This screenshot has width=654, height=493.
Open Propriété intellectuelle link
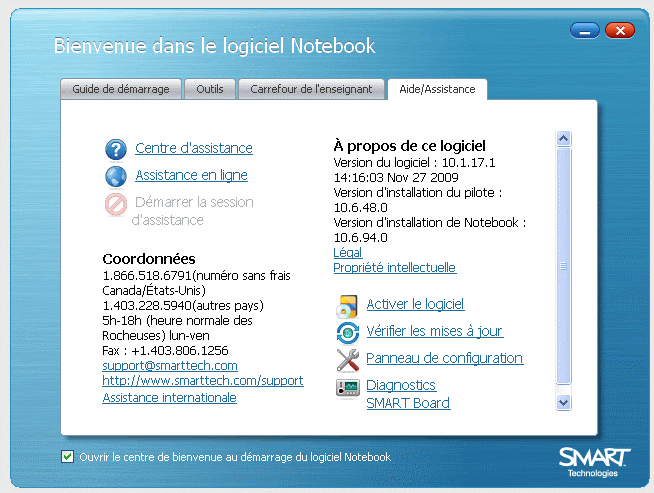point(395,268)
